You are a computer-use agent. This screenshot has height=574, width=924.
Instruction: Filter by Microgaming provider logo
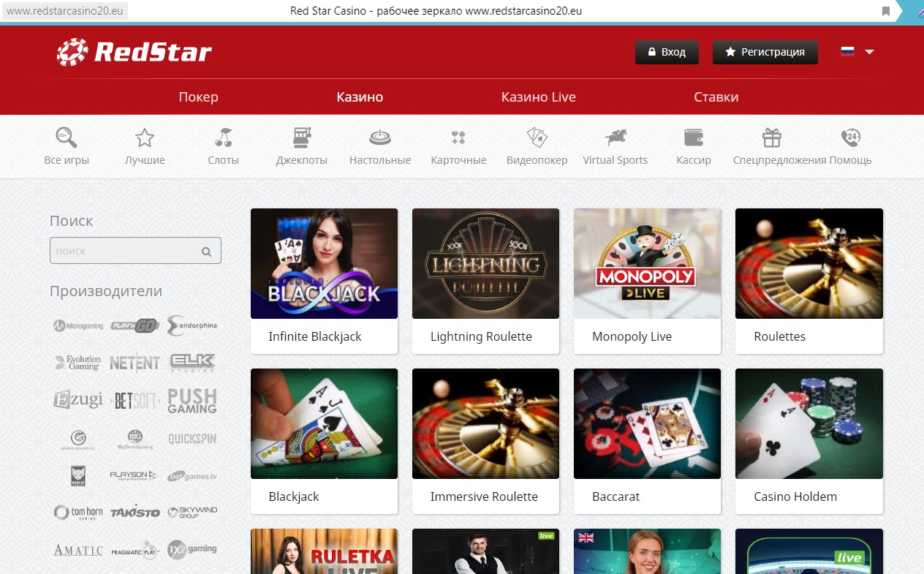tap(78, 325)
